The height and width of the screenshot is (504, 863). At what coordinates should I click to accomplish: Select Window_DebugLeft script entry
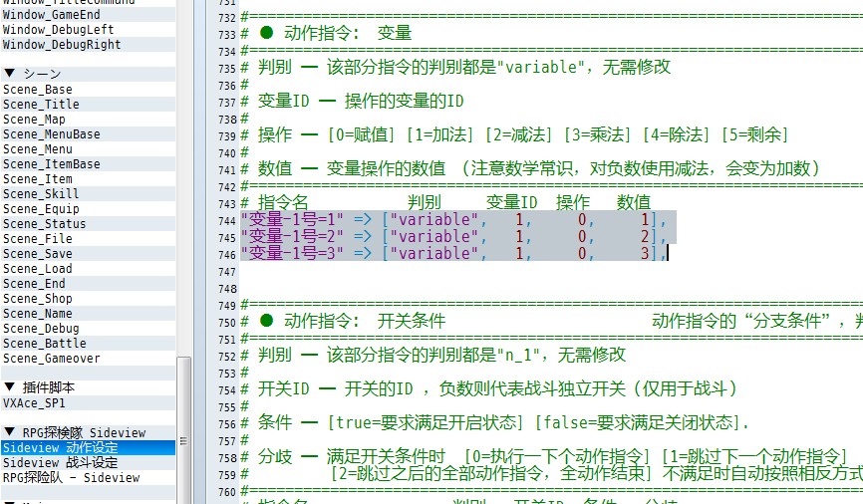pyautogui.click(x=88, y=30)
